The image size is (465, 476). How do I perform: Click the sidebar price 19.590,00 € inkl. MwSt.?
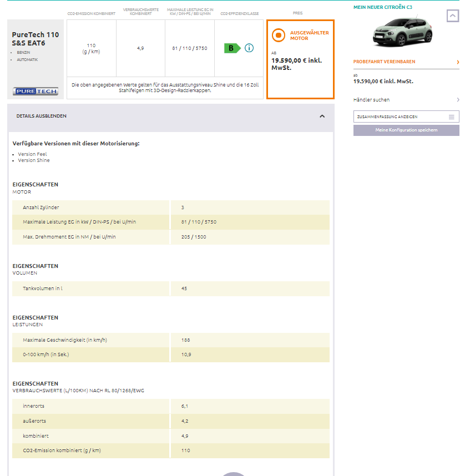pos(383,81)
